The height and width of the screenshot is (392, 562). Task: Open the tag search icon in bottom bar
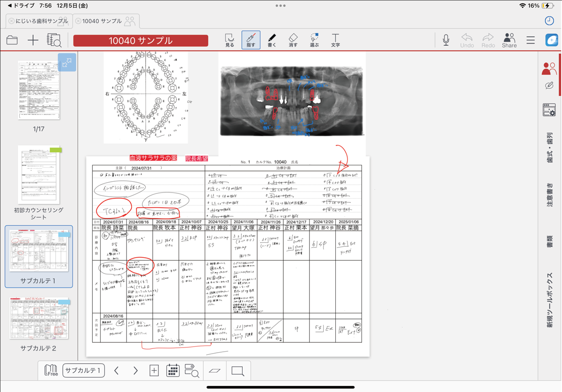192,370
